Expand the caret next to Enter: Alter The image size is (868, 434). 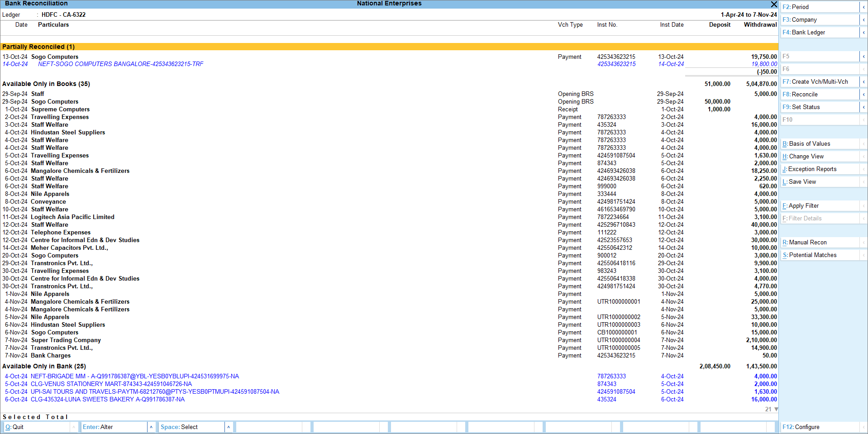tap(151, 427)
